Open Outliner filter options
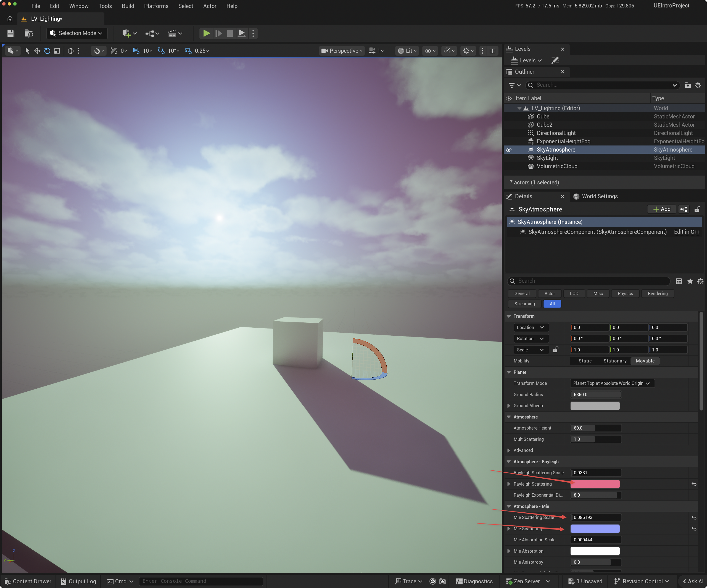 (515, 85)
